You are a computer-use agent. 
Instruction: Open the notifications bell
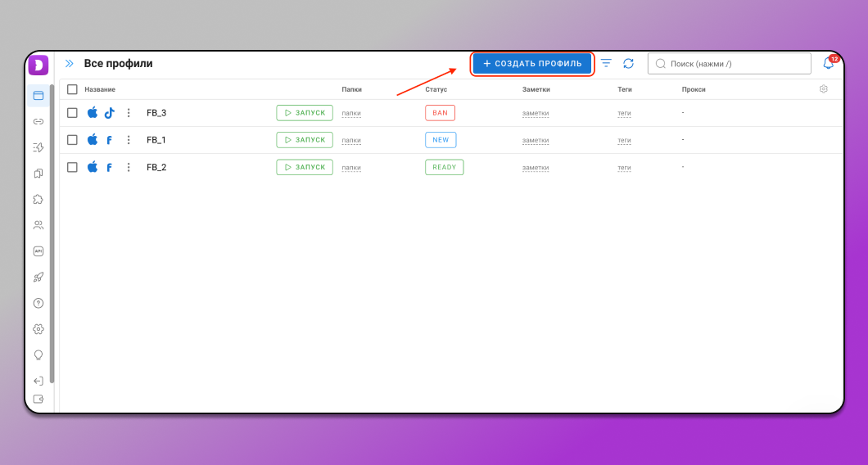pyautogui.click(x=828, y=64)
